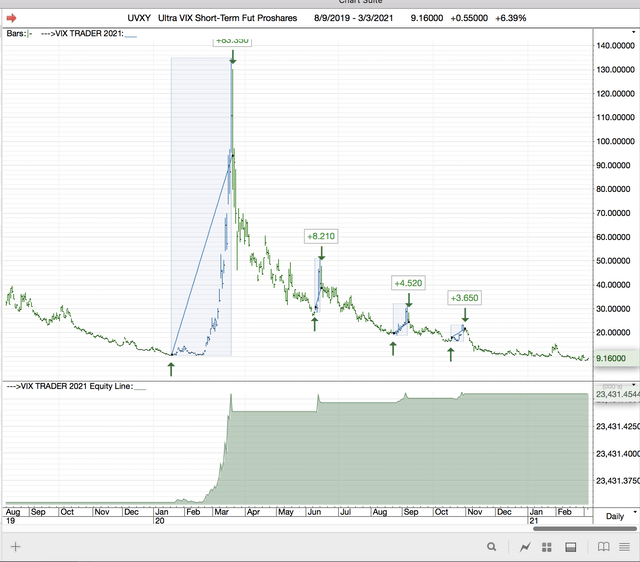Open the four-square grid layout icon
The image size is (640, 562).
point(547,547)
